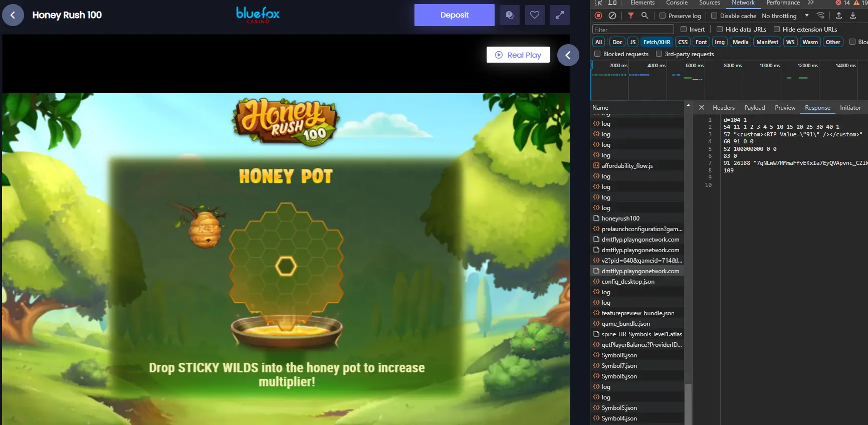Screen dimensions: 868x425
Task: Select the featurepreview_bundle.json request
Action: [x=637, y=313]
